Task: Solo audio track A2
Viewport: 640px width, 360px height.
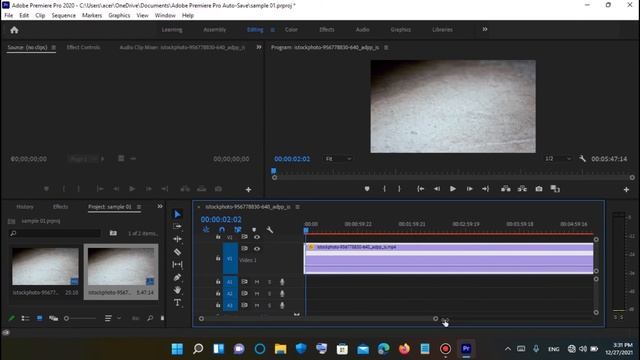Action: pyautogui.click(x=269, y=293)
